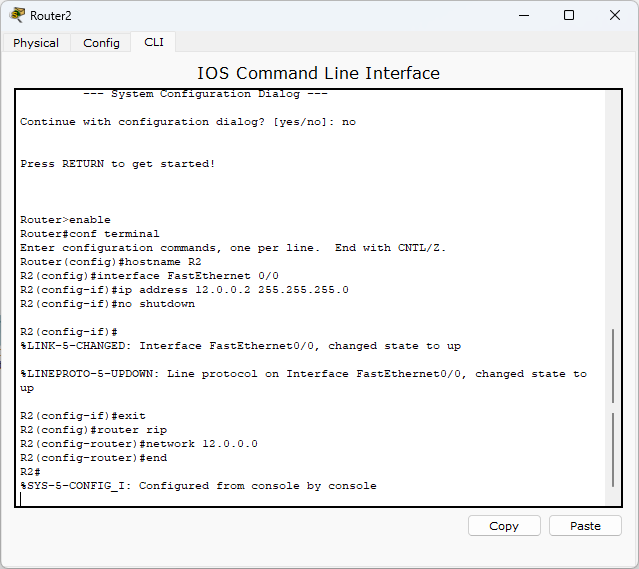Open the Config tab
Viewport: 639px width, 569px height.
(x=101, y=43)
